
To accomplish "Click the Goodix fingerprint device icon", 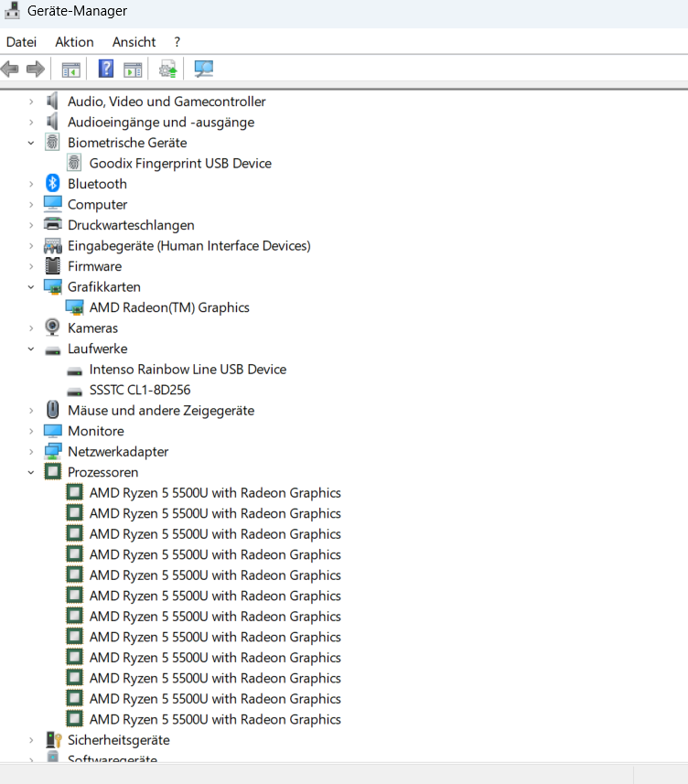I will (x=74, y=163).
